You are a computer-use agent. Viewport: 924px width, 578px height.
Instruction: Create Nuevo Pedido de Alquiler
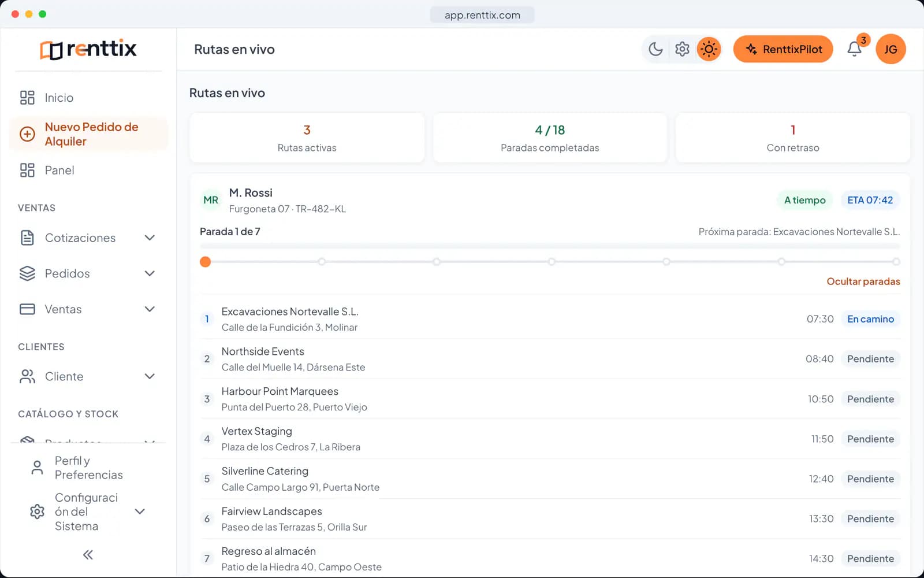coord(88,134)
